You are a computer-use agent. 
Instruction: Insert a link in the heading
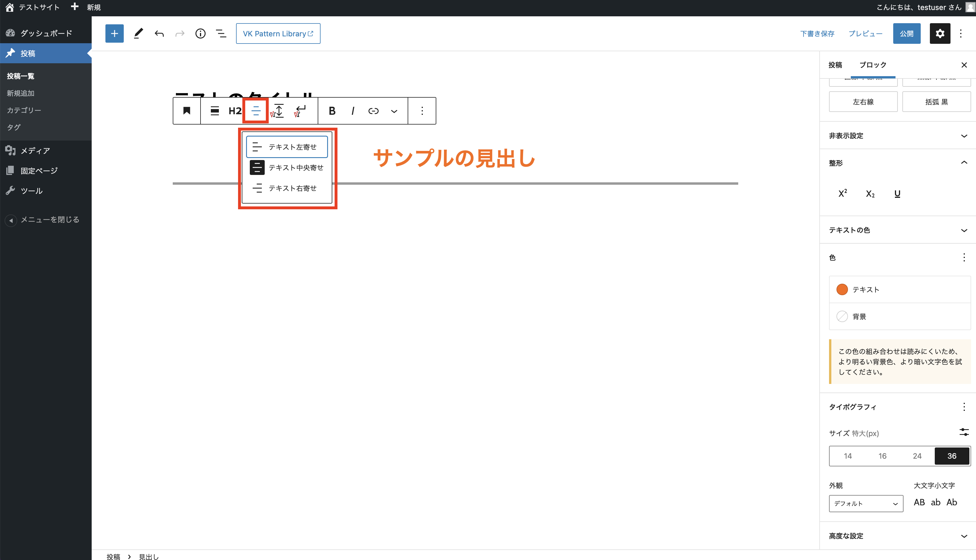pyautogui.click(x=373, y=111)
